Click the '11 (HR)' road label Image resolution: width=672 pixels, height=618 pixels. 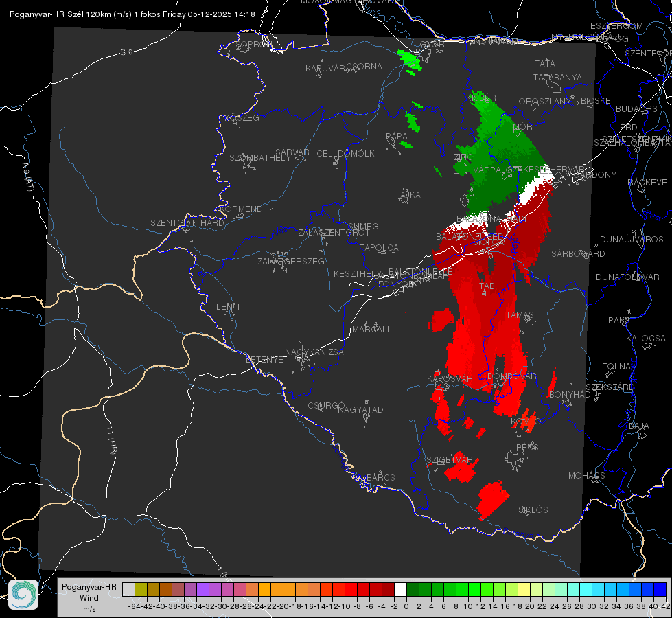(113, 440)
